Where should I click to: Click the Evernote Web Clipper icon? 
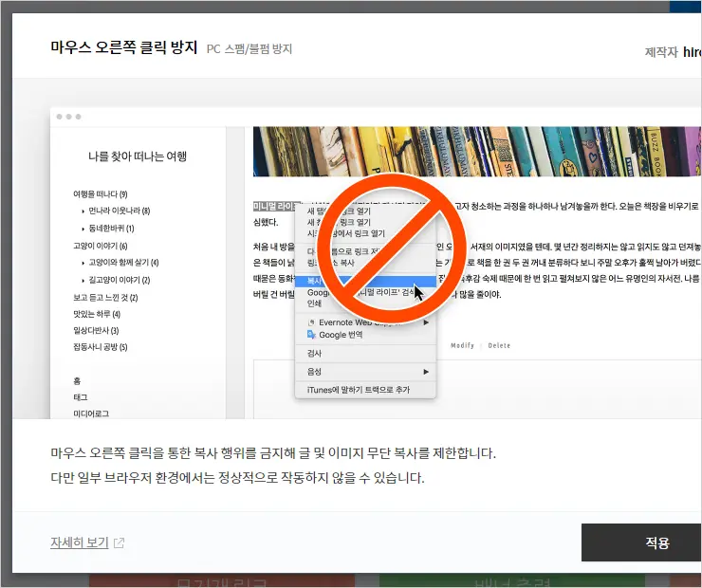pyautogui.click(x=311, y=322)
